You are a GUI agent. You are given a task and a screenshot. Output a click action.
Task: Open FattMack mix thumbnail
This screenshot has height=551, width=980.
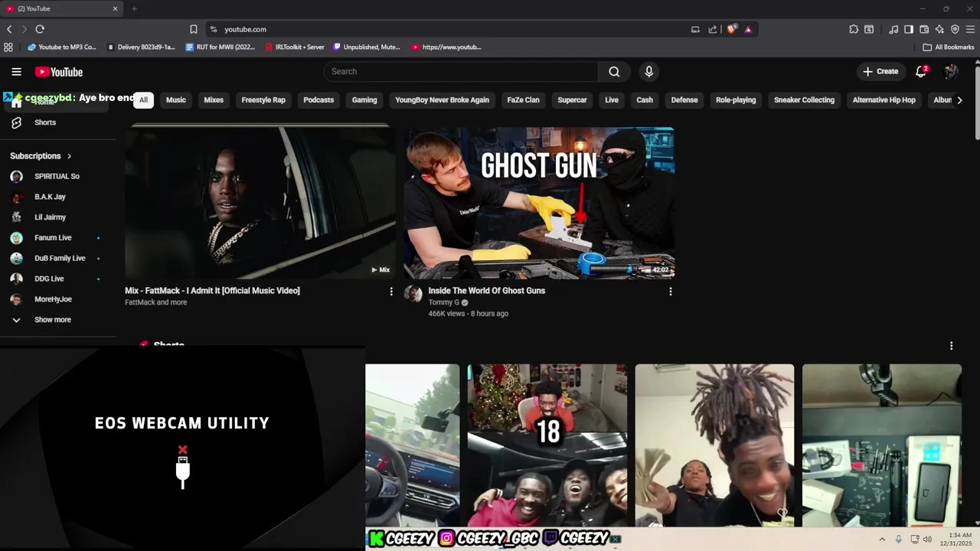(x=260, y=203)
